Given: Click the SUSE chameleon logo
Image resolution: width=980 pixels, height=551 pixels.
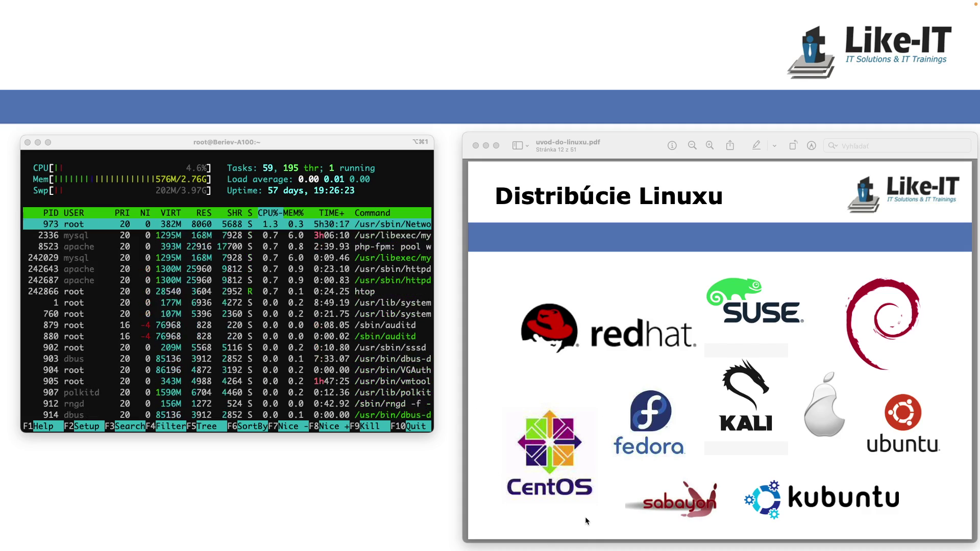Looking at the screenshot, I should [x=755, y=301].
